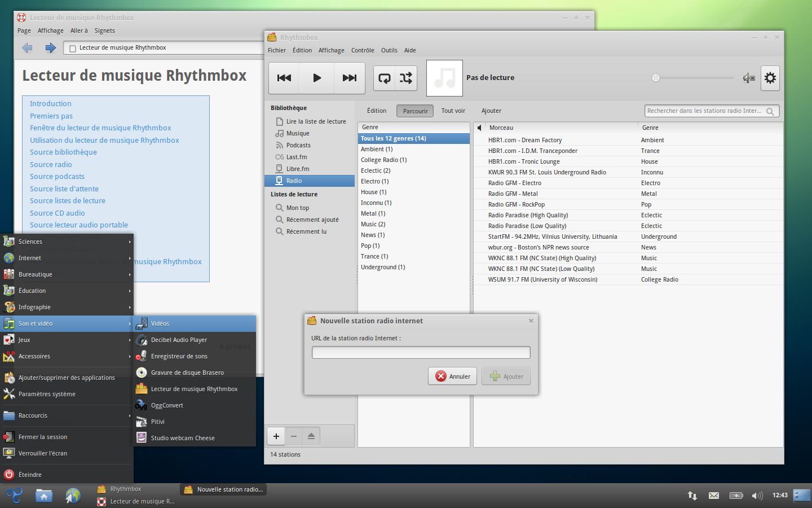The height and width of the screenshot is (508, 812).
Task: Select the Ambient (1) genre
Action: [x=413, y=149]
